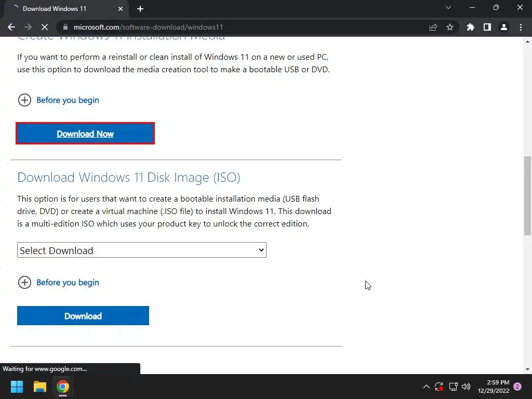Bookmark this page with the star icon
This screenshot has width=532, height=399.
pos(450,27)
